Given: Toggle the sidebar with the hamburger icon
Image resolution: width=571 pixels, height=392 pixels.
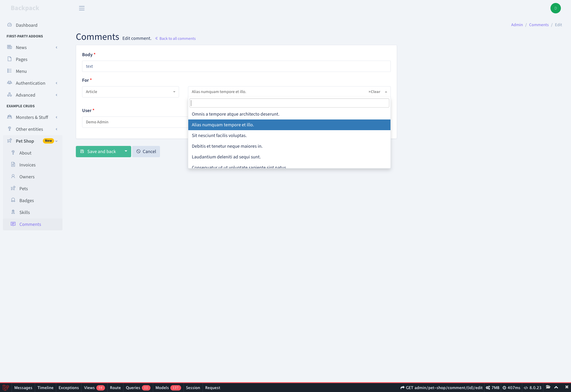Looking at the screenshot, I should coord(82,8).
